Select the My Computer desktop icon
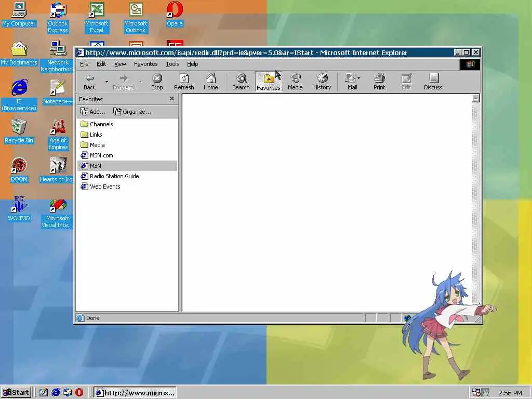The image size is (532, 399). point(19,14)
